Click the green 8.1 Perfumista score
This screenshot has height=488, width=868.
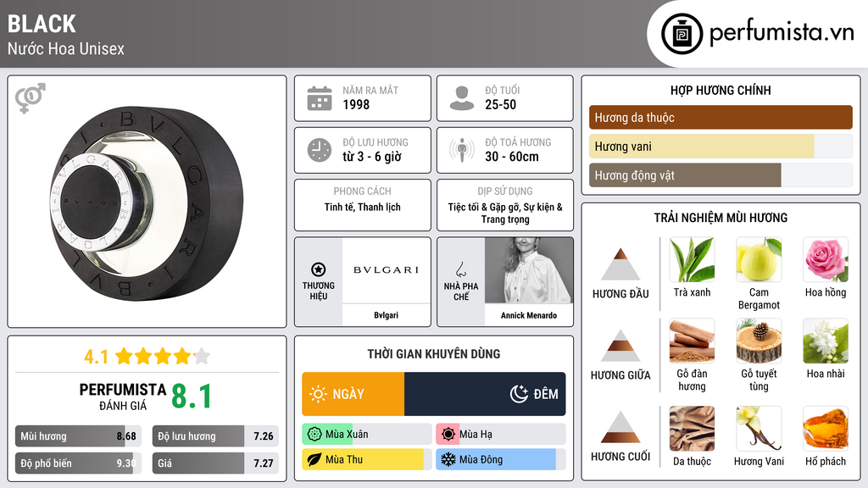coord(192,396)
